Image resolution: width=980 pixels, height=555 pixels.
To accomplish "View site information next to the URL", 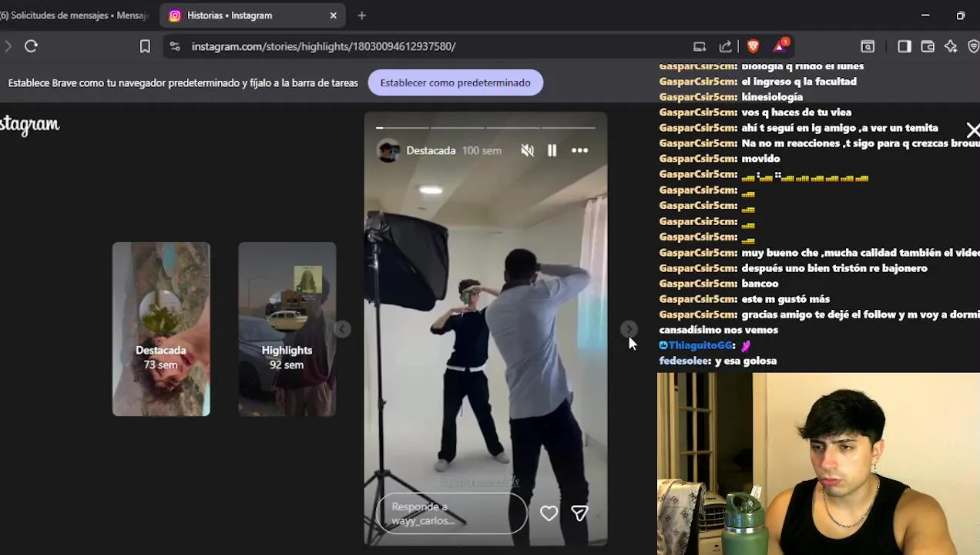I will point(175,46).
